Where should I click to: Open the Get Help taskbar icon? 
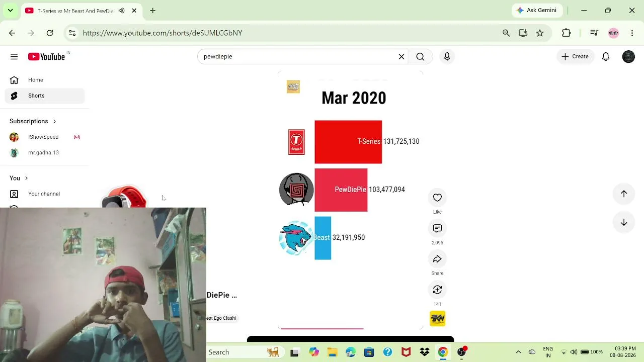tap(387, 352)
